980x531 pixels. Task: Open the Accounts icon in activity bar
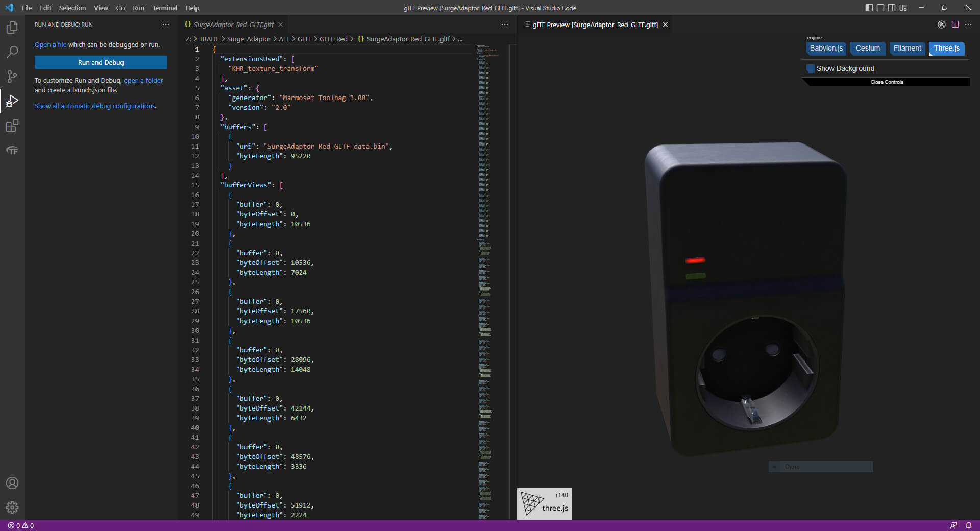pos(12,483)
